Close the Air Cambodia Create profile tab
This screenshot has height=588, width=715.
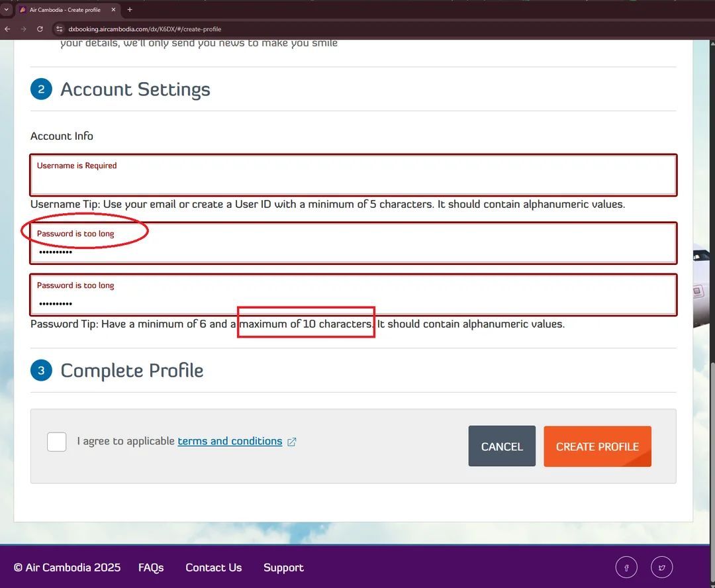click(114, 9)
